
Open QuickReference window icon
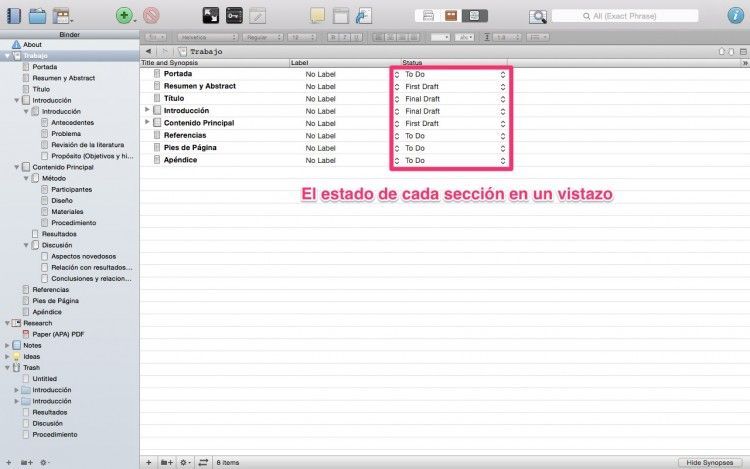pos(341,16)
